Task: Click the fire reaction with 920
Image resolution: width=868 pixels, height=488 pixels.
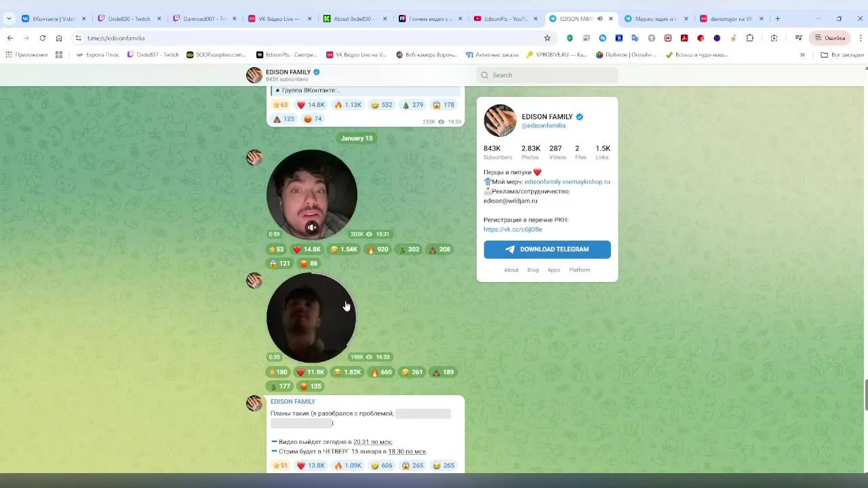Action: [x=378, y=249]
